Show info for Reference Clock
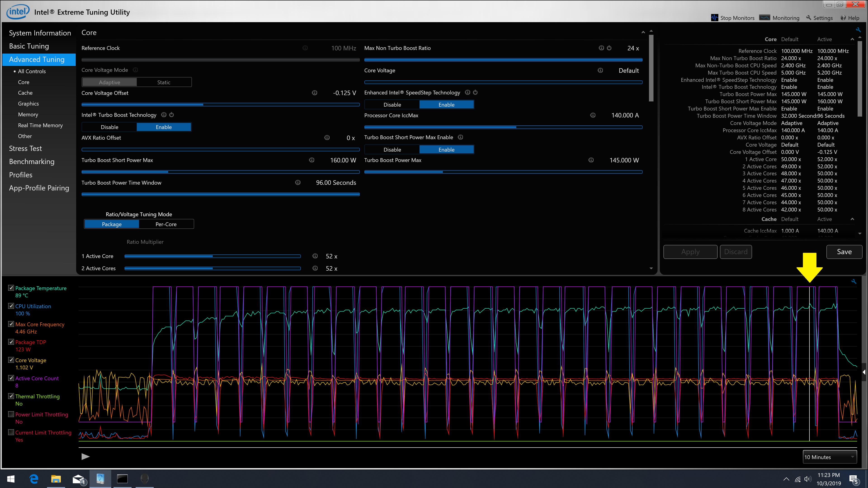Image resolution: width=868 pixels, height=488 pixels. click(x=305, y=48)
